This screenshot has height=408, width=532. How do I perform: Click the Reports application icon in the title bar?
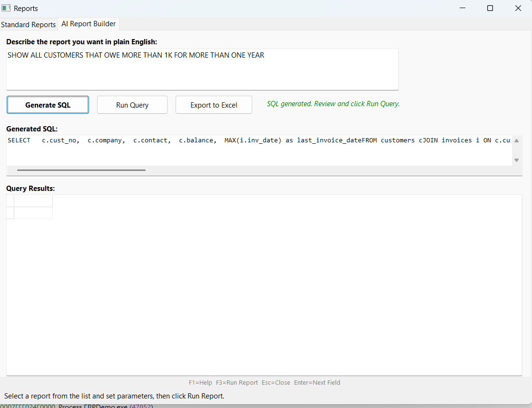coord(7,8)
